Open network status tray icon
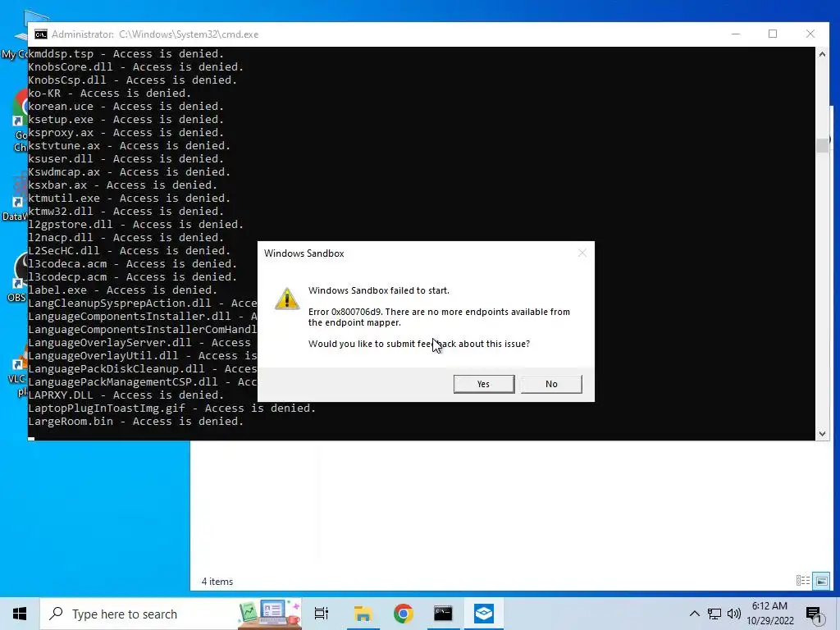840x630 pixels. click(714, 614)
